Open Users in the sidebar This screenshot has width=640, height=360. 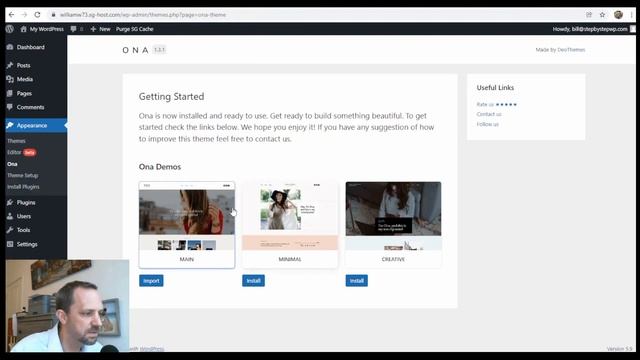[24, 216]
